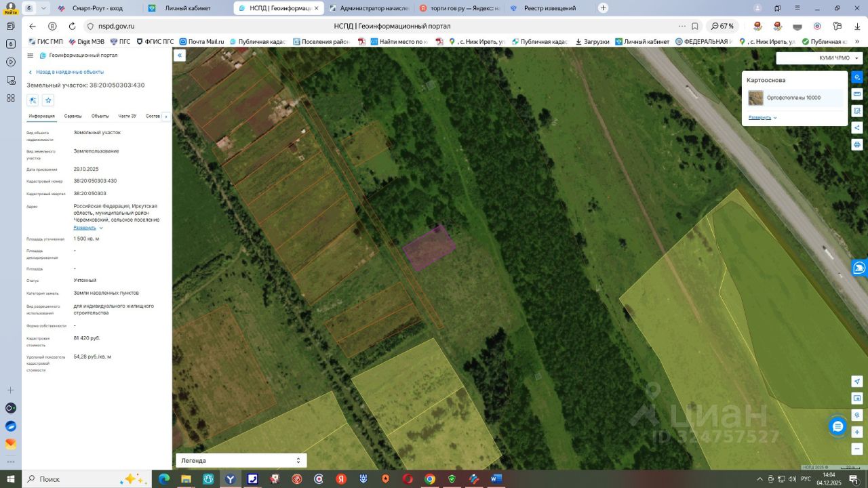This screenshot has height=488, width=868.
Task: Switch to the Сервисы tab
Action: (x=73, y=116)
